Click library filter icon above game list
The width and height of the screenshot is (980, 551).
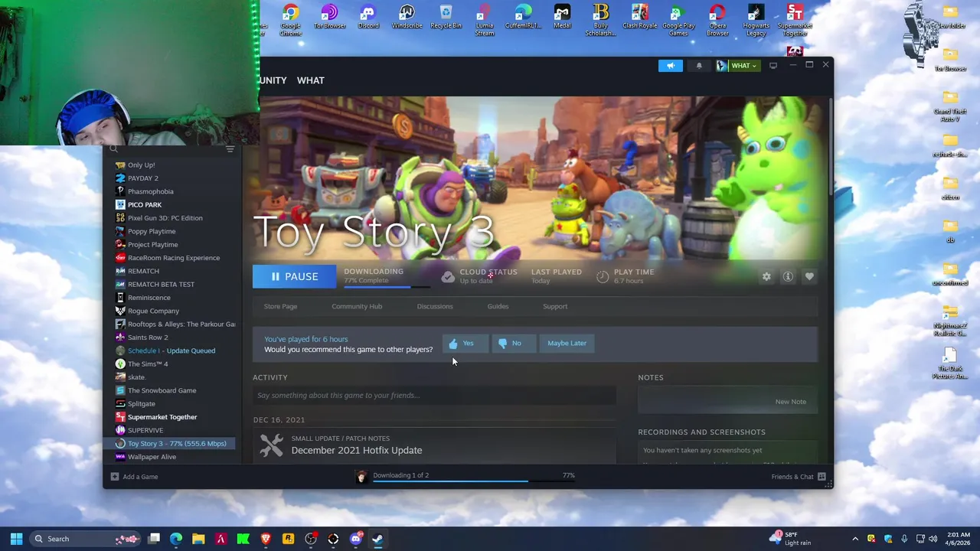[x=230, y=149]
